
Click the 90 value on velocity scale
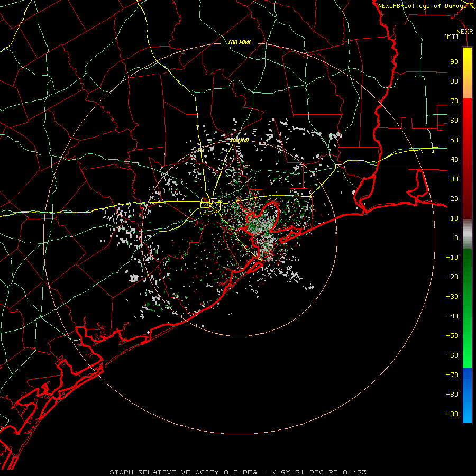[x=454, y=62]
